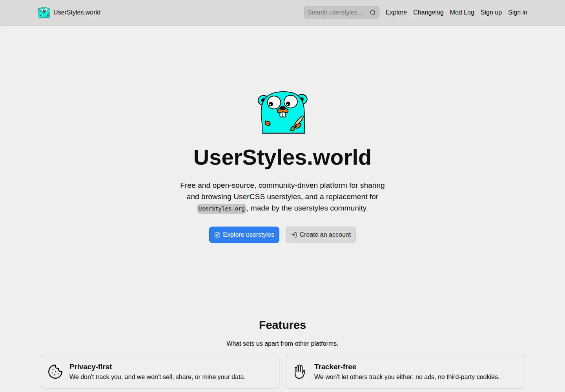
Task: Click the UserStyles.world brand text in the navbar
Action: tap(77, 13)
